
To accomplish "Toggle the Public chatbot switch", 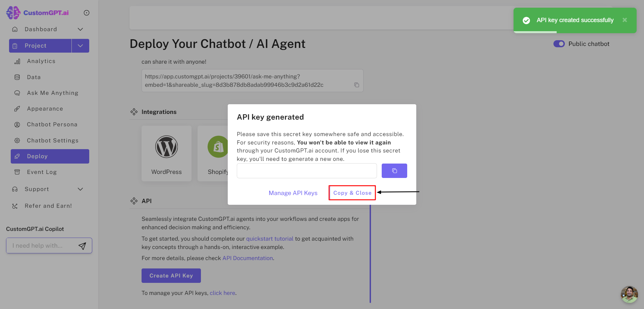I will pos(559,44).
